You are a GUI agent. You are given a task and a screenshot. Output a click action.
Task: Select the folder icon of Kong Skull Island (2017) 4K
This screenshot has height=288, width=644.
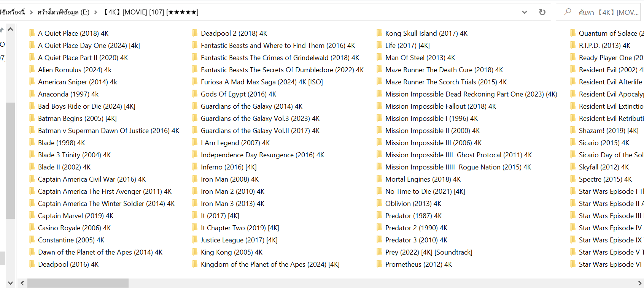coord(379,33)
